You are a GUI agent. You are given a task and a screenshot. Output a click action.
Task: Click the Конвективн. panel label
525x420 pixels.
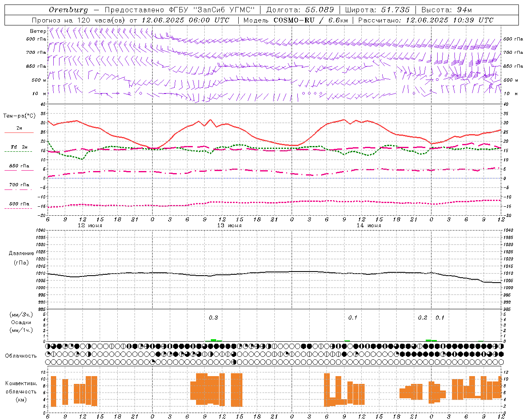(x=21, y=383)
